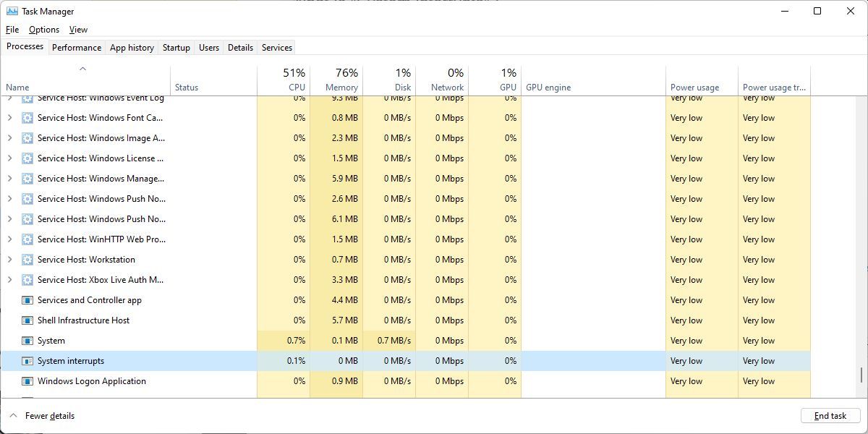The width and height of the screenshot is (868, 434).
Task: Click Fewer details link
Action: (50, 416)
